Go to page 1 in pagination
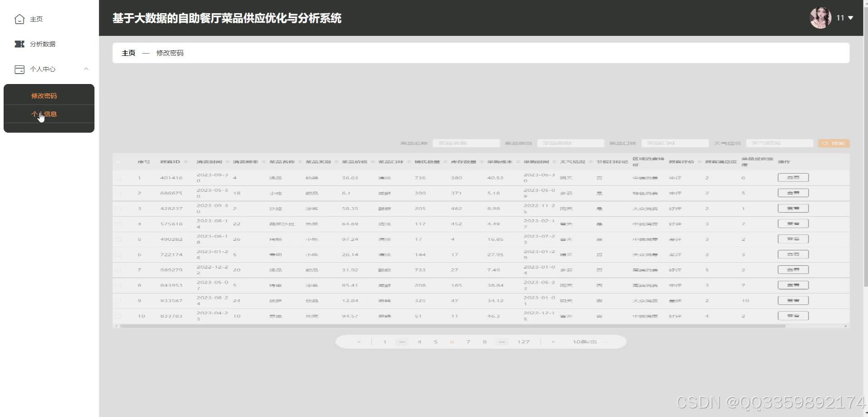868x417 pixels. click(385, 342)
